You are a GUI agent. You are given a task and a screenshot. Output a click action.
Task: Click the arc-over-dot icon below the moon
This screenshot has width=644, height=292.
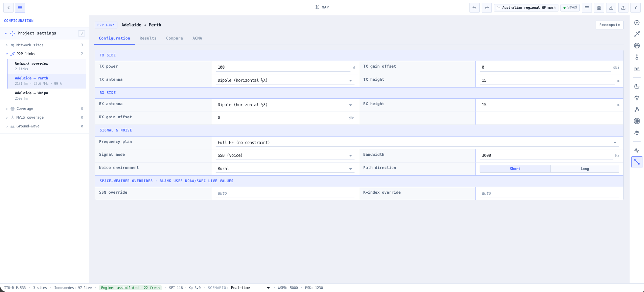coord(637,98)
